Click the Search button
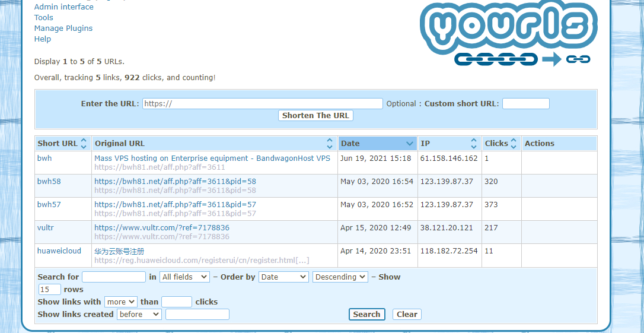The height and width of the screenshot is (333, 644). 366,315
